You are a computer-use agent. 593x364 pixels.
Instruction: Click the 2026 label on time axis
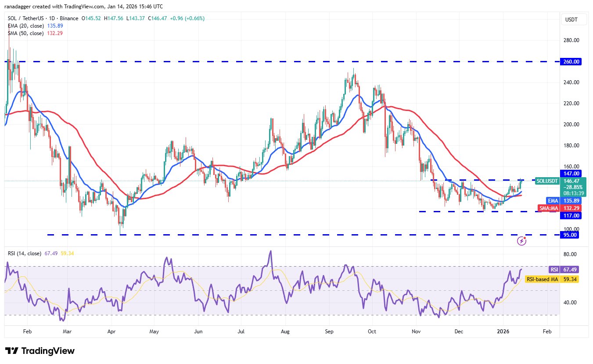click(502, 332)
